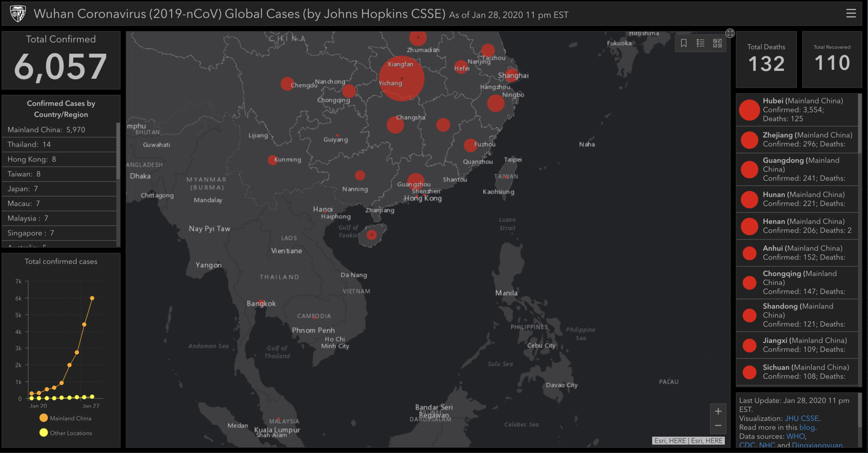Click the red circle near Changsha
The width and height of the screenshot is (868, 453).
tap(395, 125)
